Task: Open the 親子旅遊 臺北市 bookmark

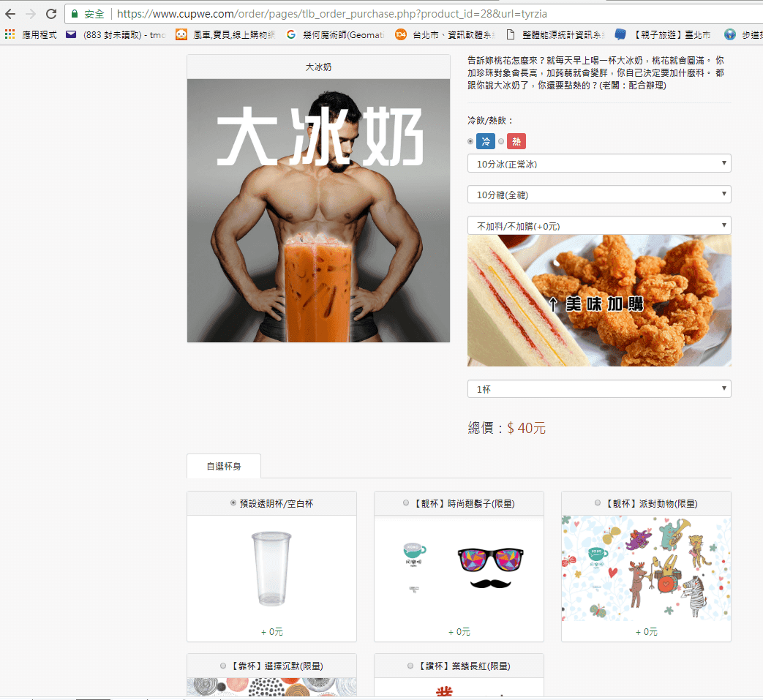Action: (663, 34)
